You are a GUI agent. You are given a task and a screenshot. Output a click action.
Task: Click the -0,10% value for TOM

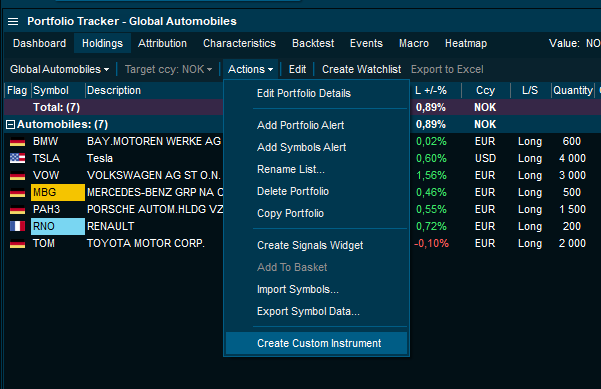pos(431,243)
